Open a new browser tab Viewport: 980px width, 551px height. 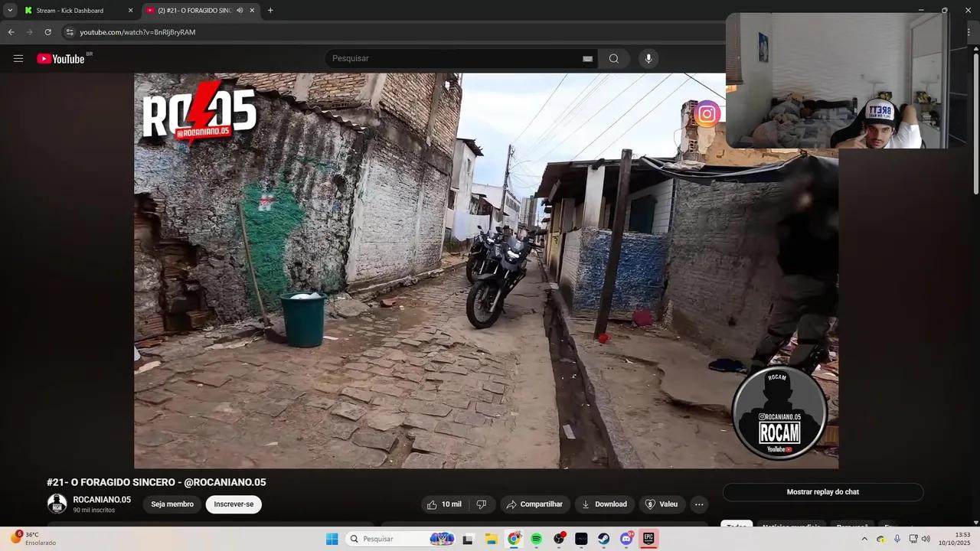point(270,11)
